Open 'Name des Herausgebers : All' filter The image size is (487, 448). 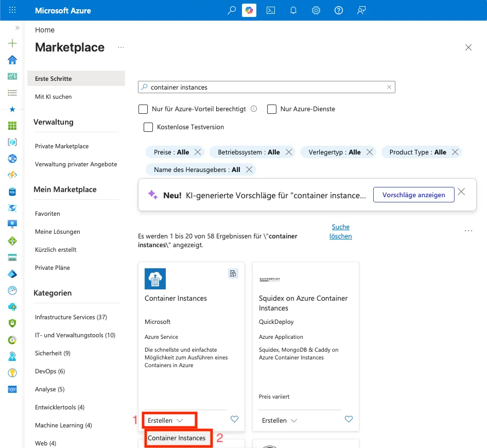tap(197, 169)
